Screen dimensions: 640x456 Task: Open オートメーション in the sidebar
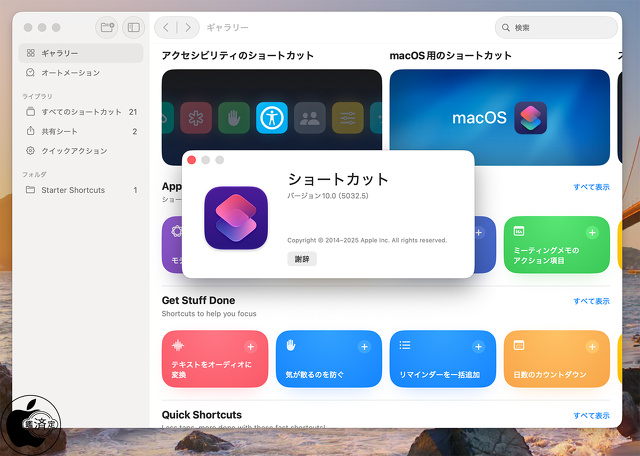click(81, 73)
